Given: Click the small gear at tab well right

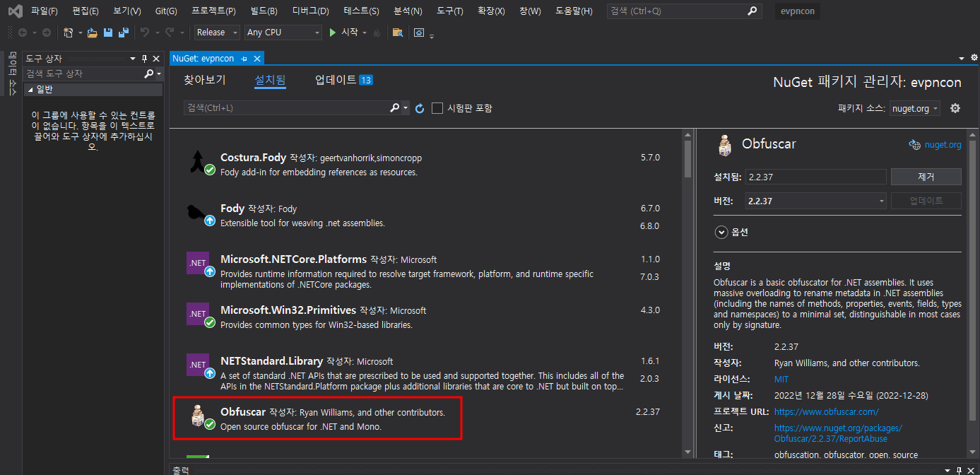Looking at the screenshot, I should pos(973,58).
